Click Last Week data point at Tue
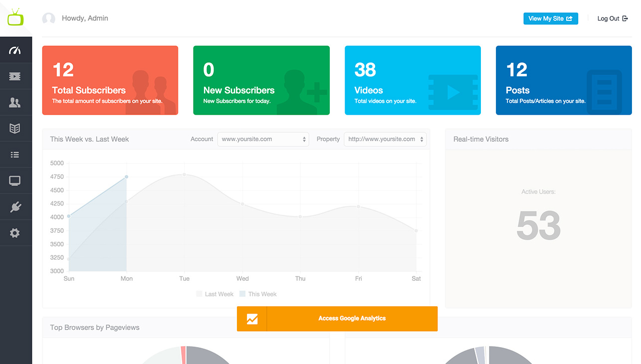Viewport: 641px width, 364px height. click(x=185, y=175)
